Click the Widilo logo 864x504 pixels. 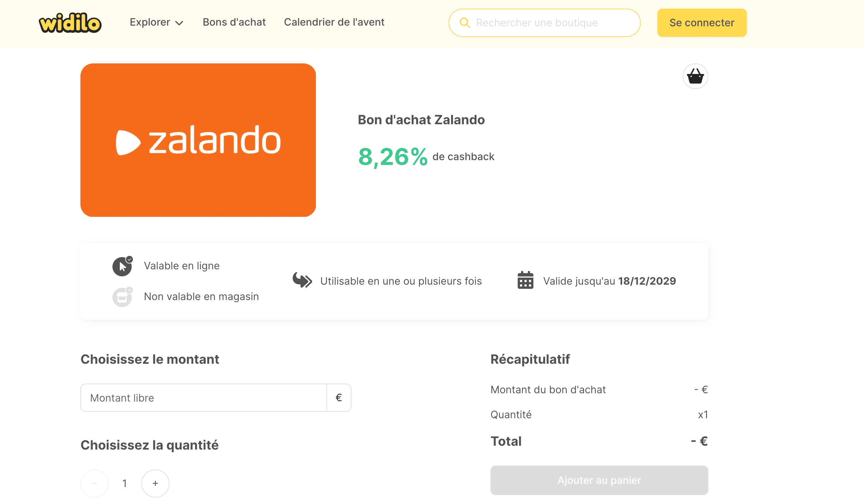[x=70, y=23]
